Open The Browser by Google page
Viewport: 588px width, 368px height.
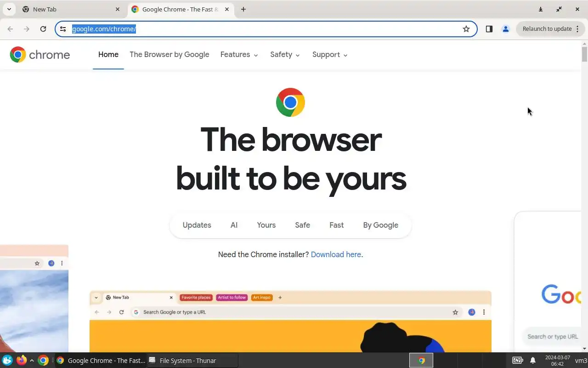pyautogui.click(x=170, y=55)
